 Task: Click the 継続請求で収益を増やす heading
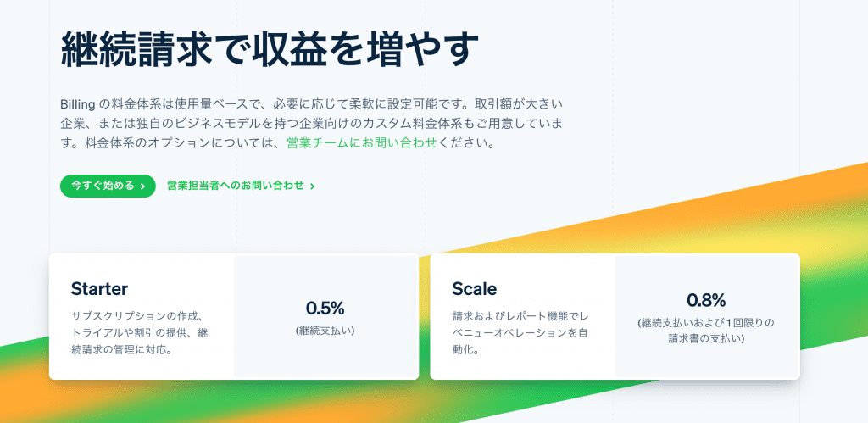[x=270, y=50]
